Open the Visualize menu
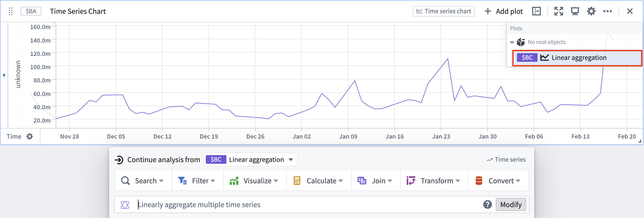Viewport: 644px width, 218px height. [255, 181]
